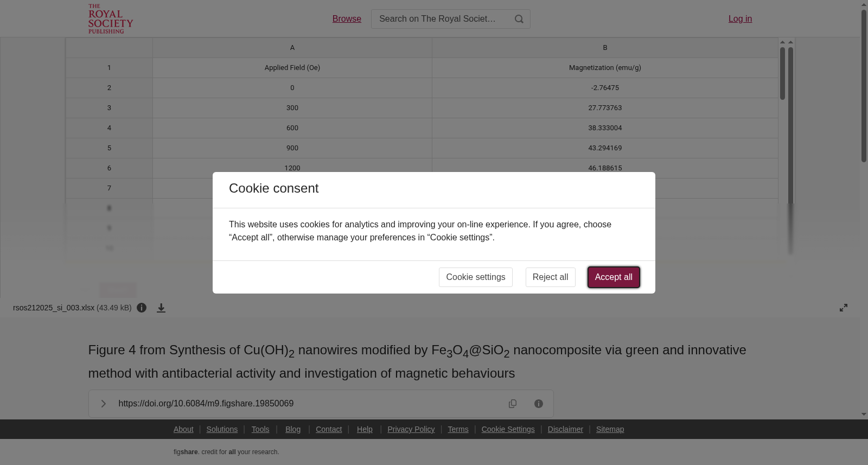Screen dimensions: 868x465
Task: Copy the DOI link to clipboard
Action: 513,404
